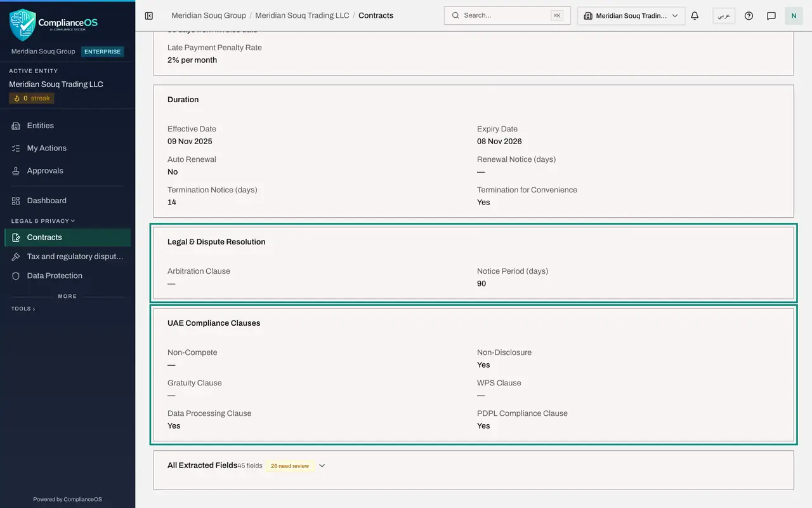Click the 26 need review badge
This screenshot has width=812, height=508.
click(290, 466)
